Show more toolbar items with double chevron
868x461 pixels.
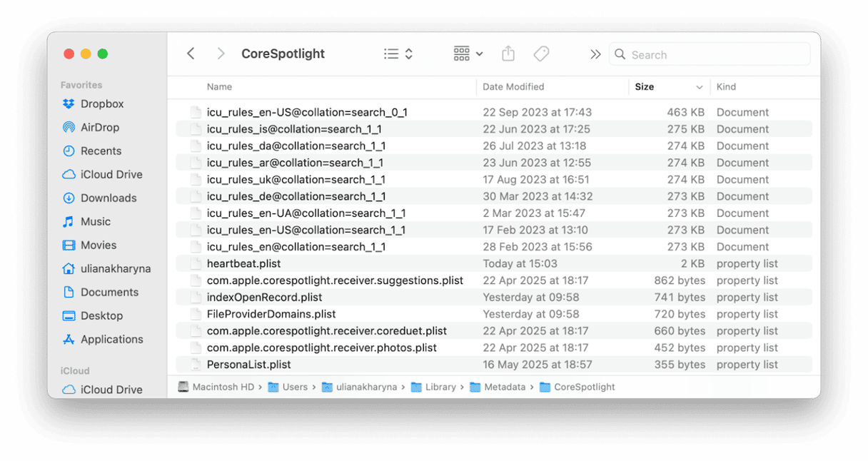(x=595, y=54)
